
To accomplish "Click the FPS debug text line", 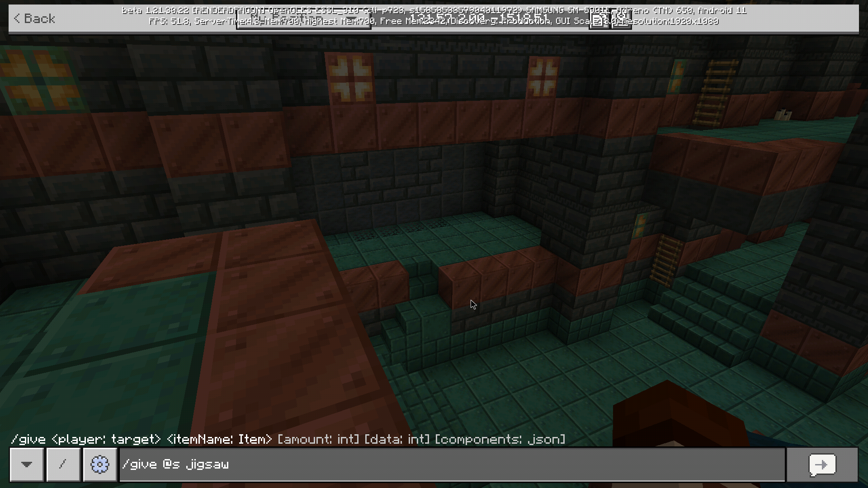I will 168,21.
